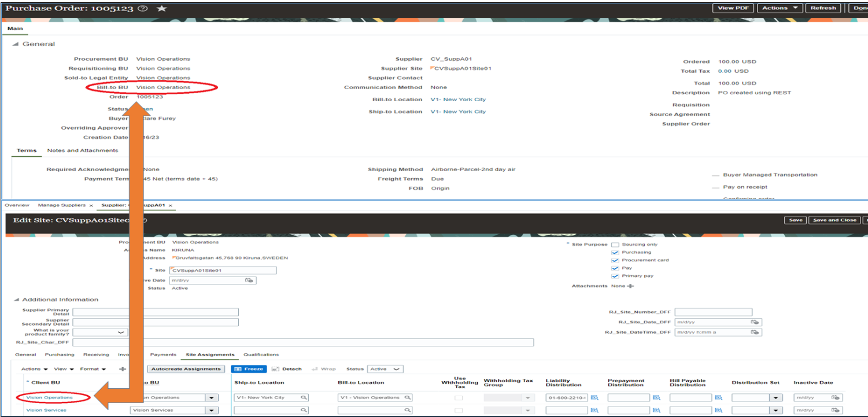This screenshot has height=417, width=868.
Task: Save the site edits
Action: click(x=796, y=220)
